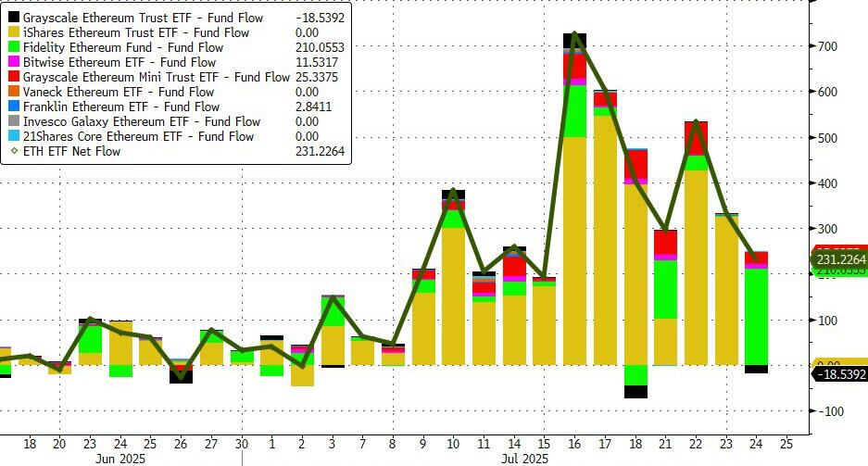Click the 700 tick label on the right axis
868x466 pixels.
tap(827, 46)
